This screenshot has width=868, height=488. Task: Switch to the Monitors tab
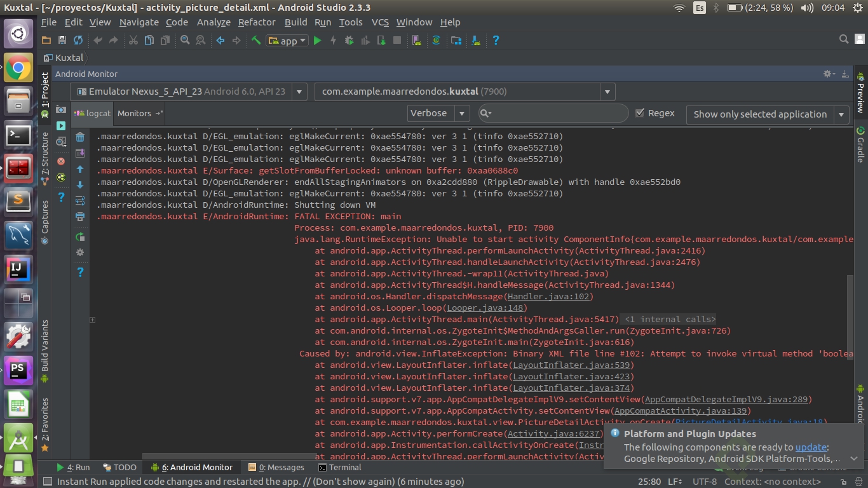(134, 113)
